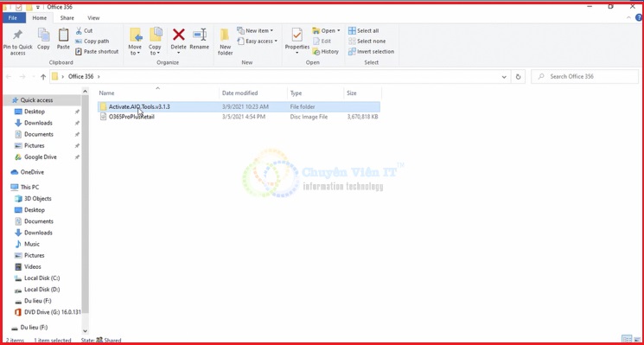Switch to the Home tab
The width and height of the screenshot is (644, 345).
(40, 18)
